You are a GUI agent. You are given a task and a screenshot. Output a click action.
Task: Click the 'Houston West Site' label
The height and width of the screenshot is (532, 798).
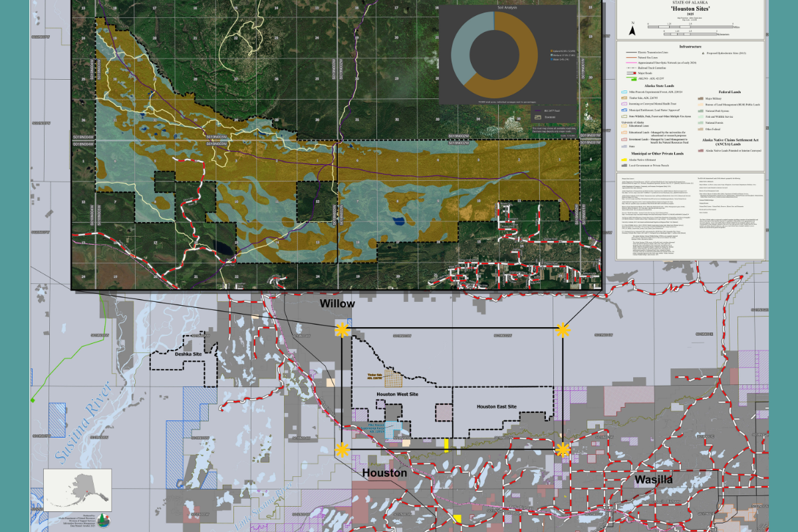[x=398, y=394]
